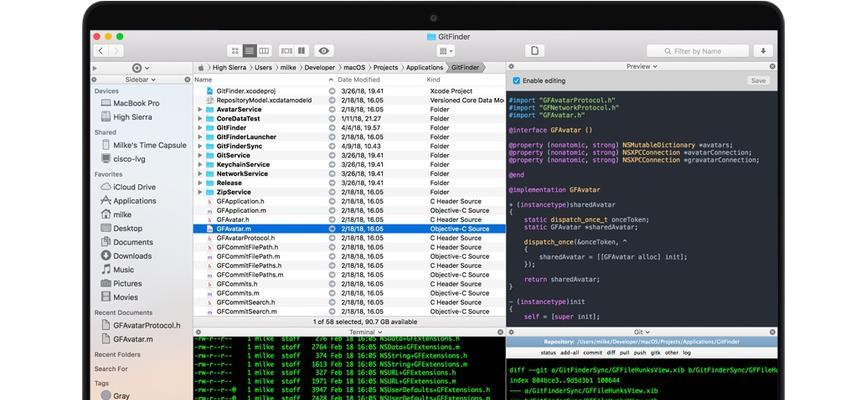Viewport: 866px width, 400px height.
Task: Expand the AvatarService folder
Action: pos(200,109)
